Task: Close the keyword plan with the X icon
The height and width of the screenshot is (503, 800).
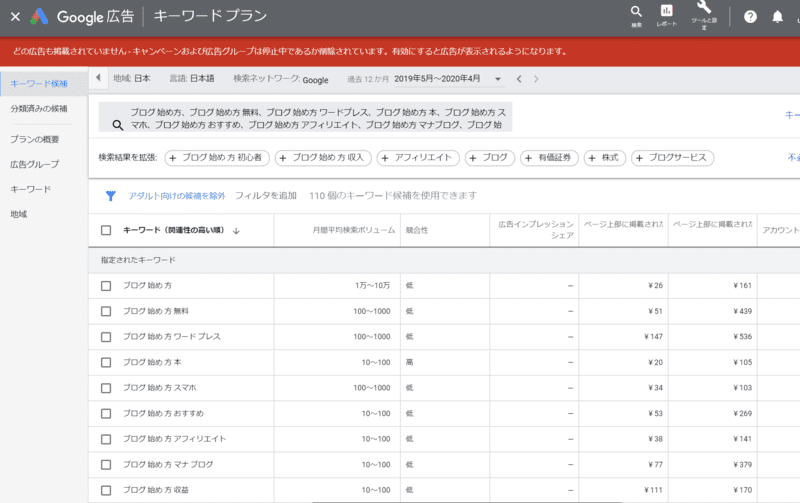Action: tap(15, 16)
